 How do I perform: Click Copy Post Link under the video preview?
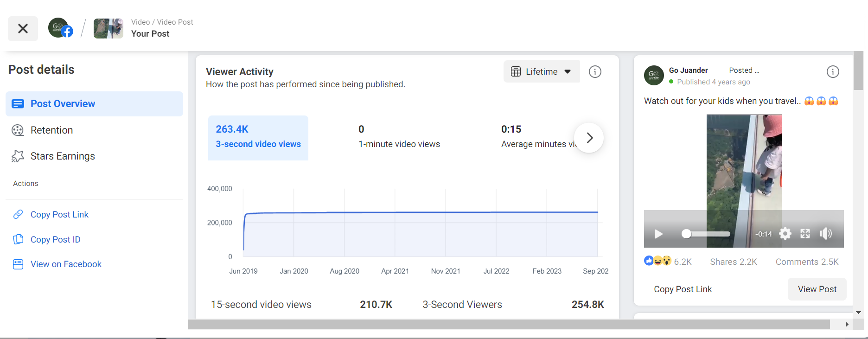(683, 289)
